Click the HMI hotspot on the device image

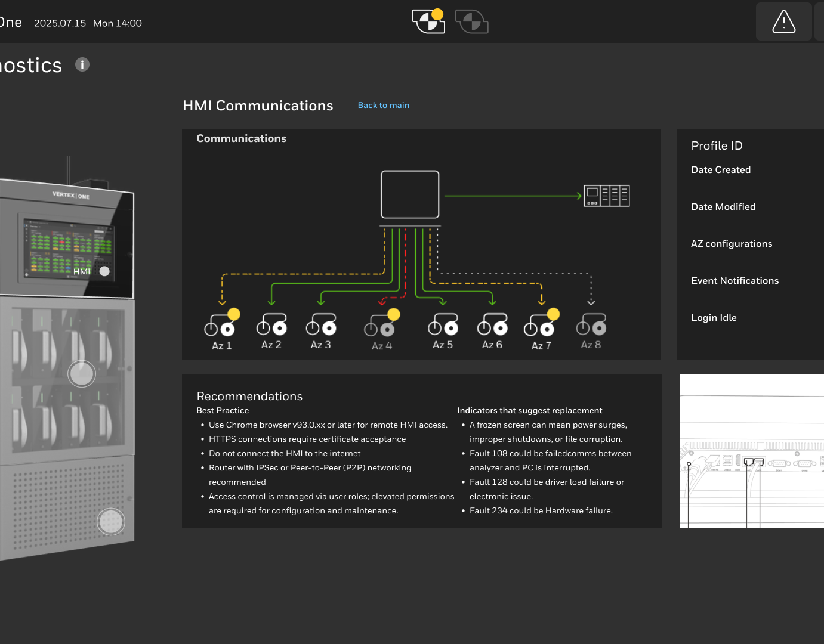pyautogui.click(x=104, y=271)
